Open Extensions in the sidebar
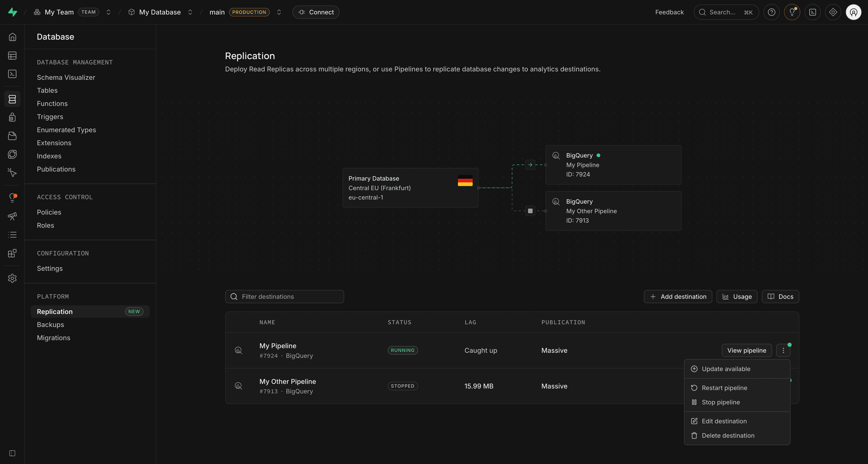Viewport: 868px width, 464px height. [54, 143]
